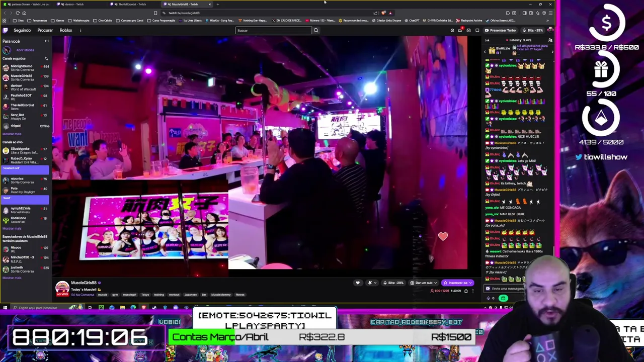Open the Roblox navigation item
Screen dimensions: 644x362
coord(66,30)
